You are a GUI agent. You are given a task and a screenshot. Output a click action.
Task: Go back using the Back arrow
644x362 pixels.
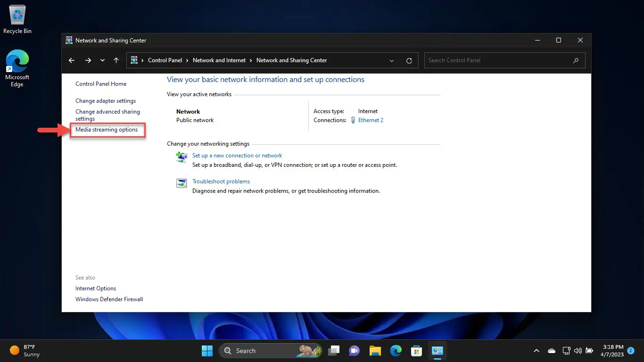pos(72,60)
